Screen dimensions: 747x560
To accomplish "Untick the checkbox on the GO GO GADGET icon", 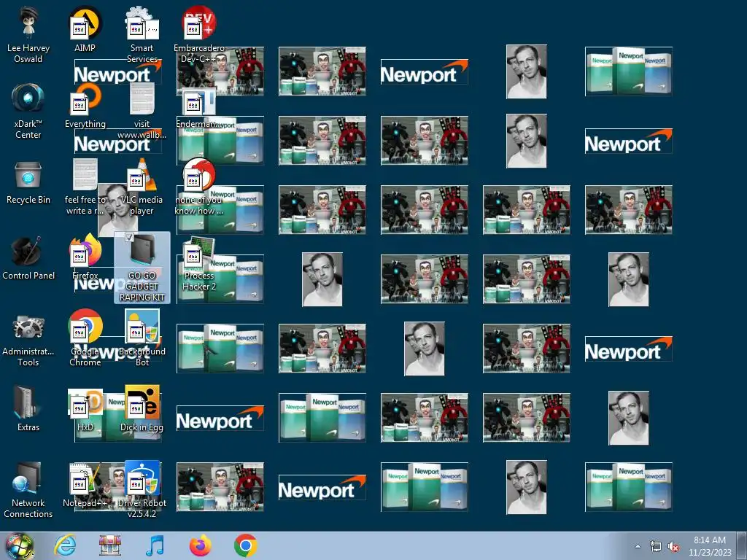I will [x=129, y=237].
